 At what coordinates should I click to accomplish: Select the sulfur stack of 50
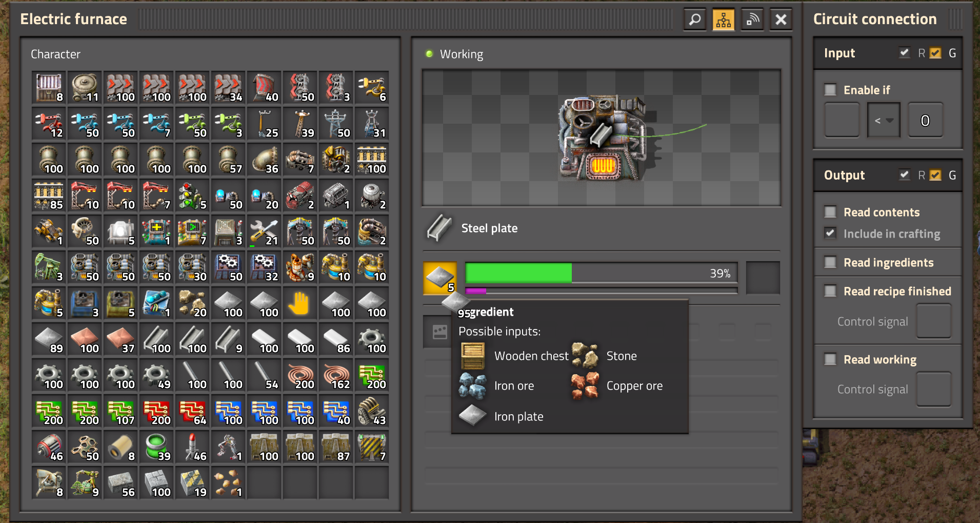(x=85, y=447)
